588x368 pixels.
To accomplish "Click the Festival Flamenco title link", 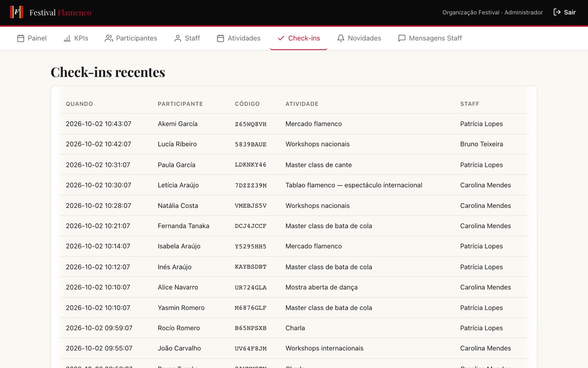I will pyautogui.click(x=60, y=13).
